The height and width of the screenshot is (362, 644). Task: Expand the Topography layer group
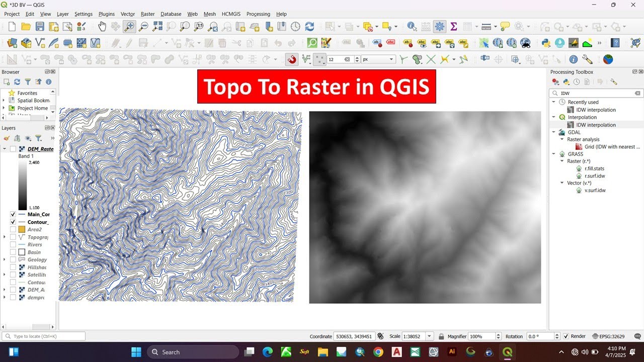pos(5,237)
